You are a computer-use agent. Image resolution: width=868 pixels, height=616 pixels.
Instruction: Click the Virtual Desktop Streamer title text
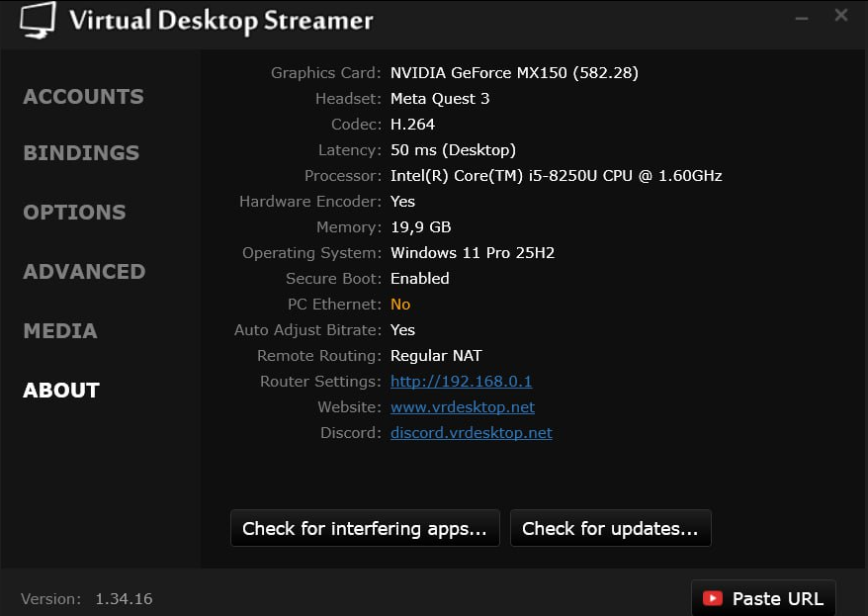220,21
